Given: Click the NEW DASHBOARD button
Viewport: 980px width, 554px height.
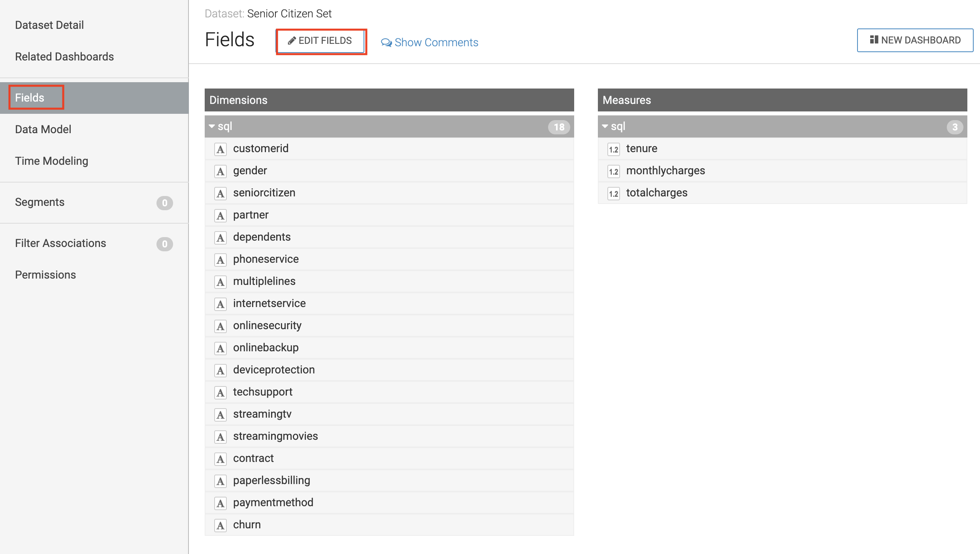Looking at the screenshot, I should tap(915, 40).
